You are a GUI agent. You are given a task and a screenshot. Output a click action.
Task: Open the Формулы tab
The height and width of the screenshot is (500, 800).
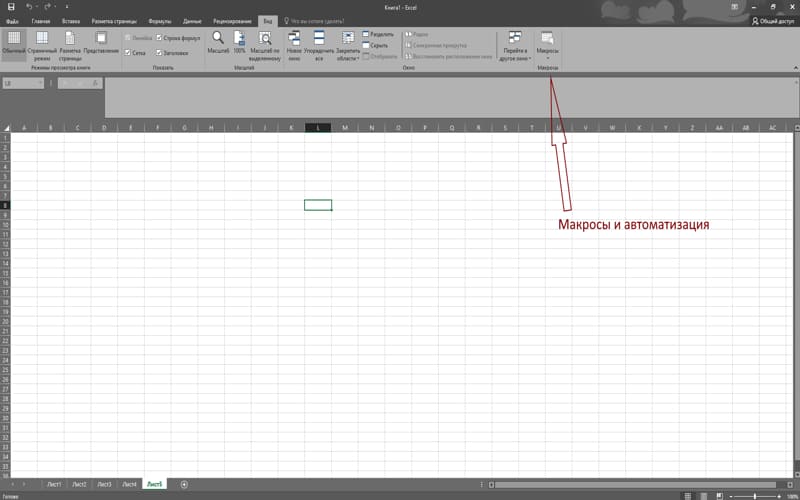tap(160, 21)
